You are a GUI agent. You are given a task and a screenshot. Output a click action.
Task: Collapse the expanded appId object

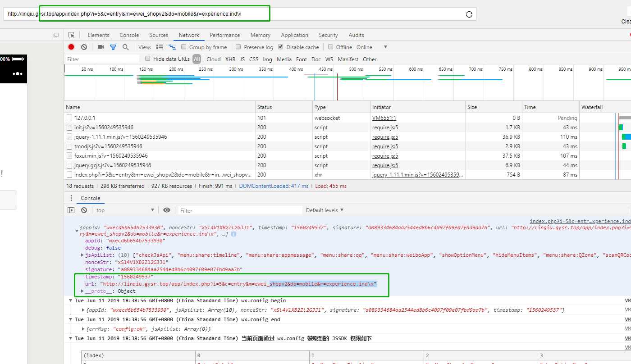point(77,231)
